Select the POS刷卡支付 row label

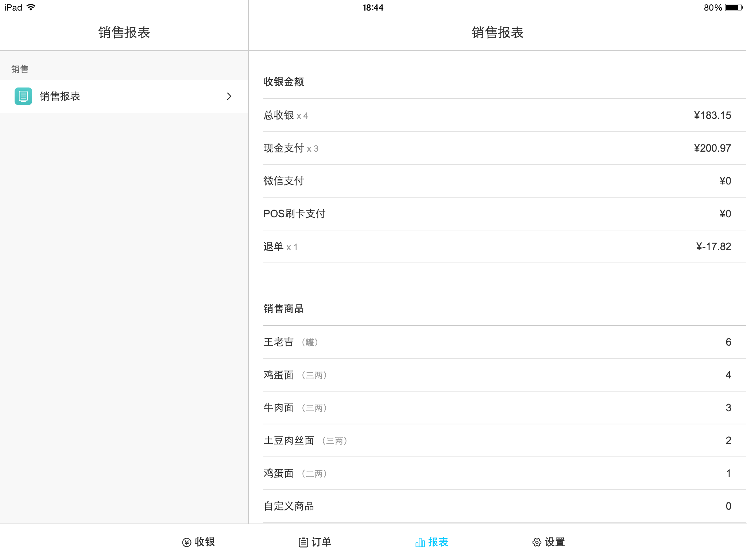pyautogui.click(x=294, y=214)
